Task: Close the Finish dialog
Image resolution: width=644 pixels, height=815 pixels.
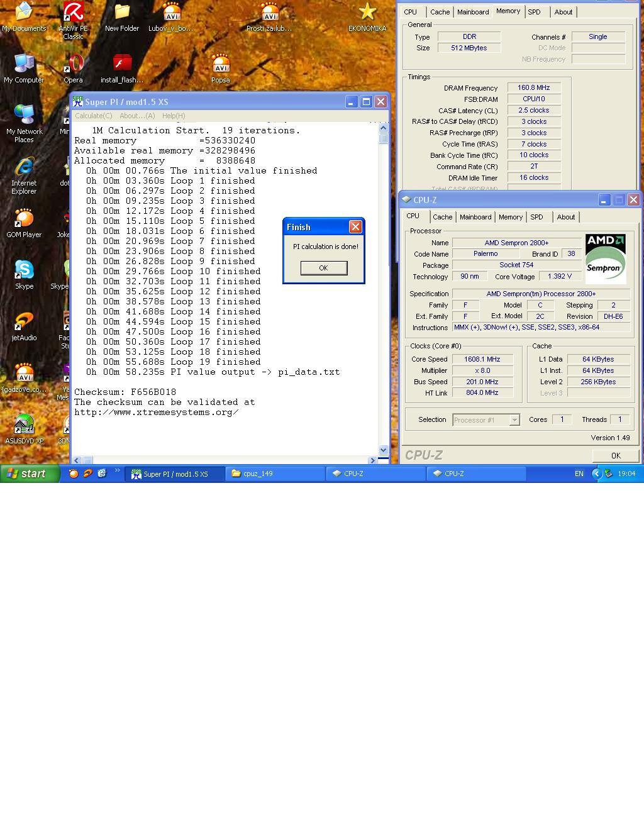Action: coord(355,227)
